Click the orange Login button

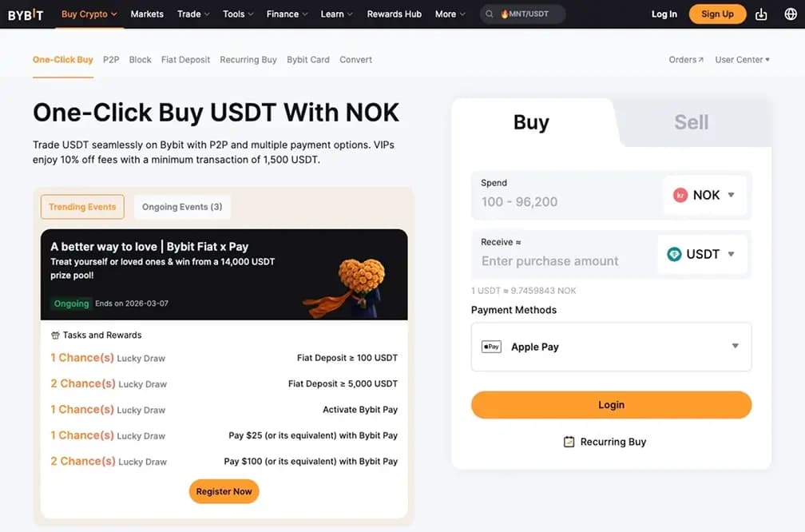pyautogui.click(x=610, y=405)
